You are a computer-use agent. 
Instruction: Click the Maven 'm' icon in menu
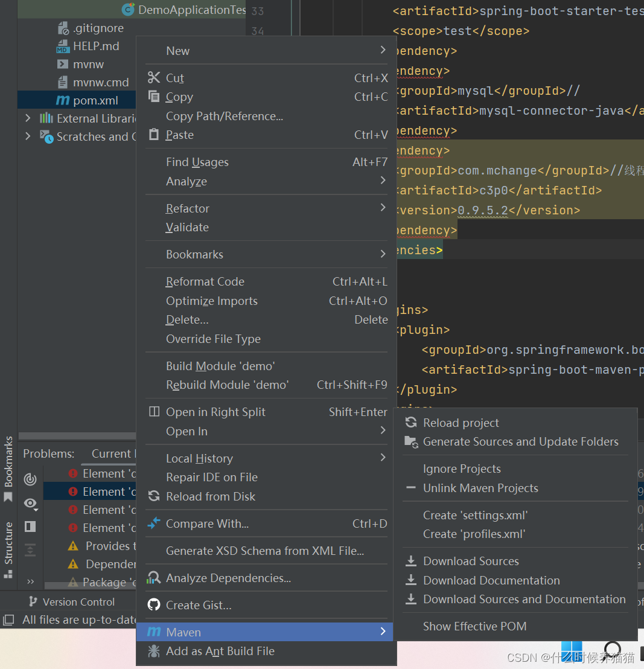(x=154, y=632)
